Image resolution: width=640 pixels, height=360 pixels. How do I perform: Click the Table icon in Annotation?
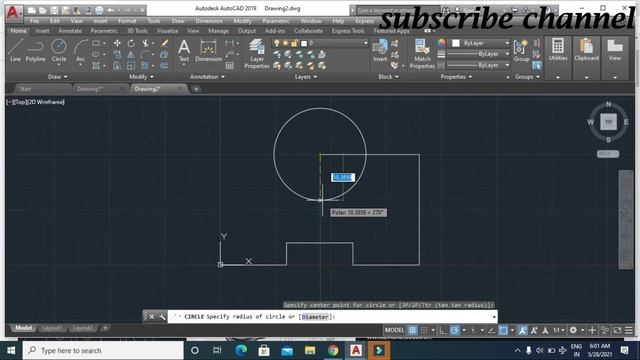230,65
